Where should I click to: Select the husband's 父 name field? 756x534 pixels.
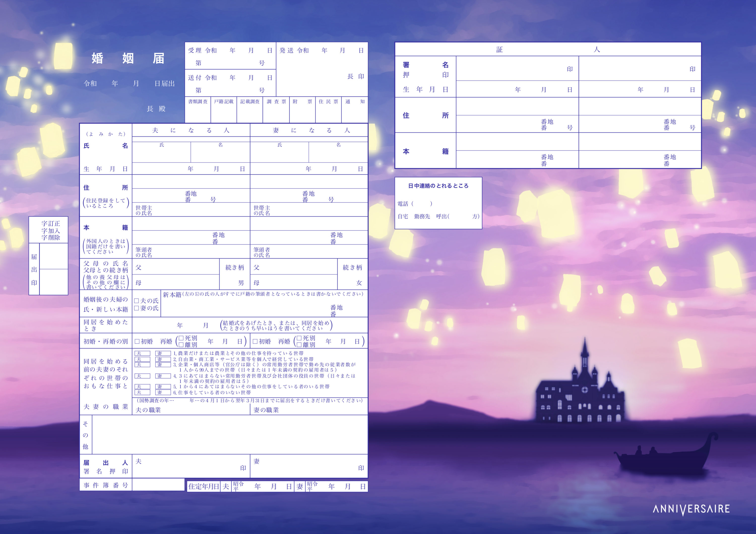tap(176, 267)
